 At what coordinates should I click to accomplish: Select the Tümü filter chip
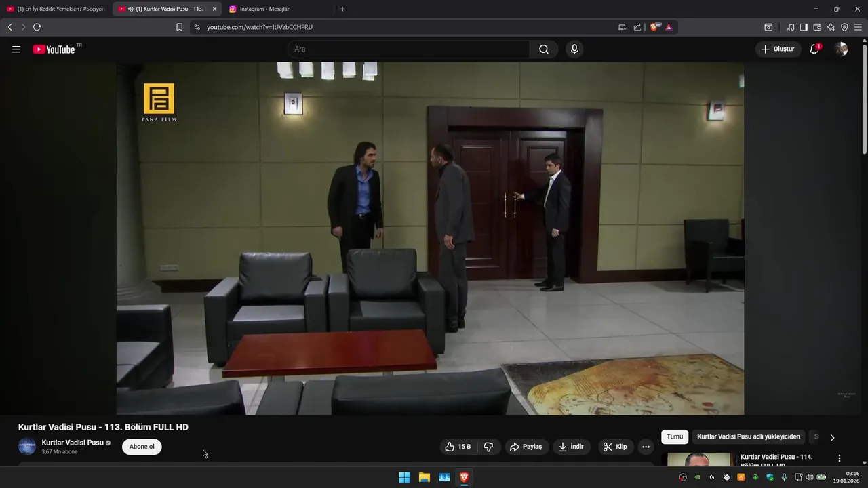click(675, 437)
